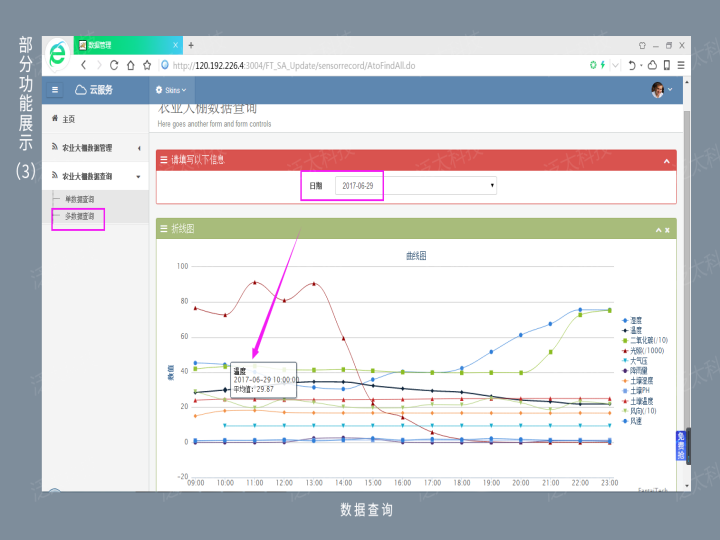Screen dimensions: 720x540
Task: Click the 云服务 cloud logo
Action: (x=94, y=90)
